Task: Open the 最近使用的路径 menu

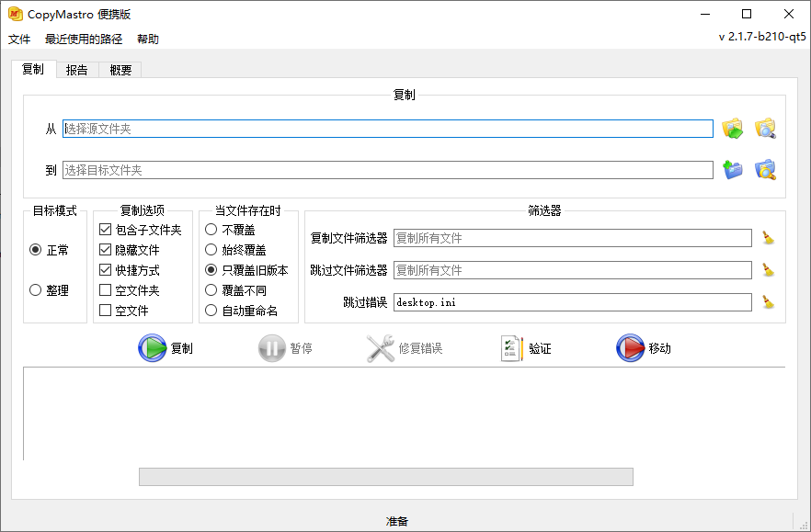Action: 84,40
